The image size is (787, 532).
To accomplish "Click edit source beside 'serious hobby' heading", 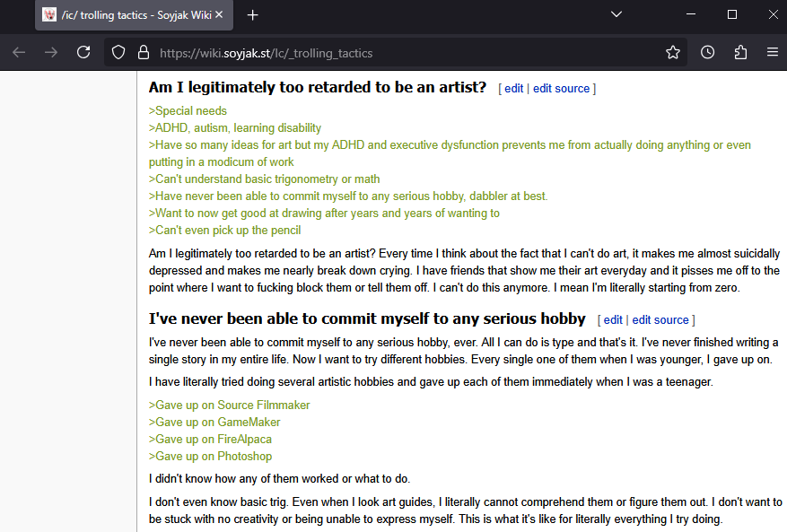I will [660, 319].
